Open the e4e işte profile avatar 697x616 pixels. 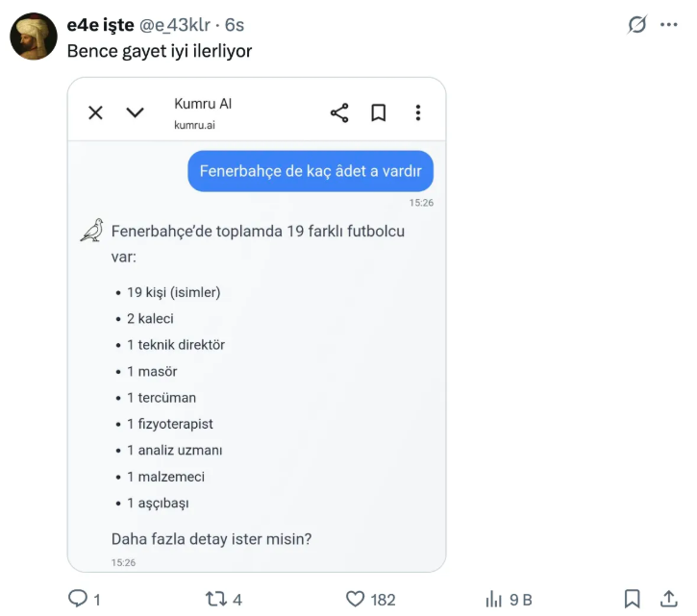[x=34, y=37]
